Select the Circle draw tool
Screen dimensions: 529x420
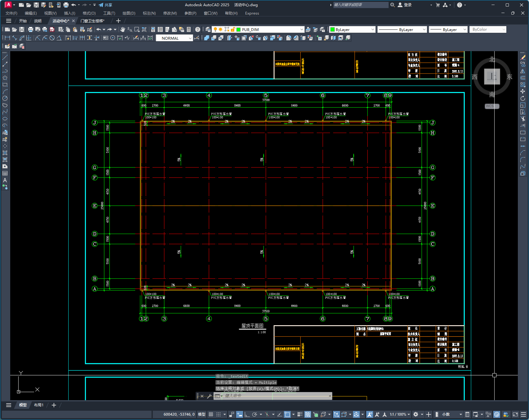(5, 98)
